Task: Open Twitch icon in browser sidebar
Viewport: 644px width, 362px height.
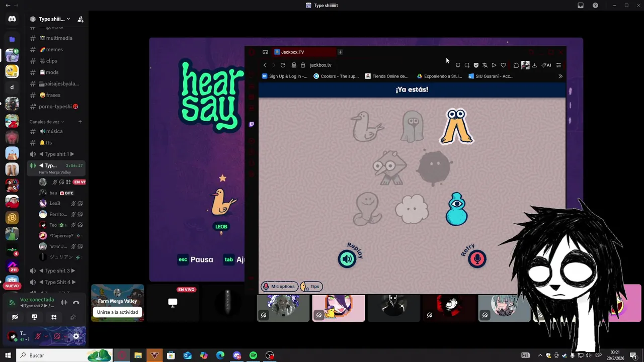Action: tap(252, 124)
